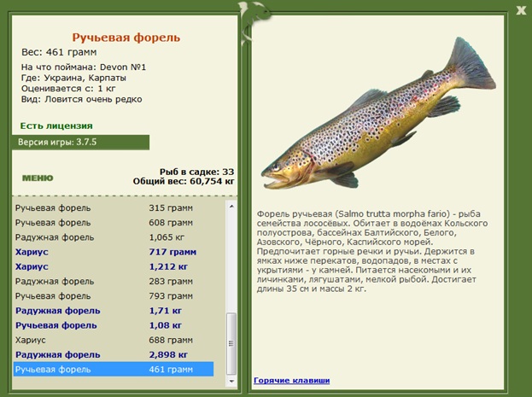
Task: Click the fish list scroll up arrow
Action: click(x=231, y=206)
